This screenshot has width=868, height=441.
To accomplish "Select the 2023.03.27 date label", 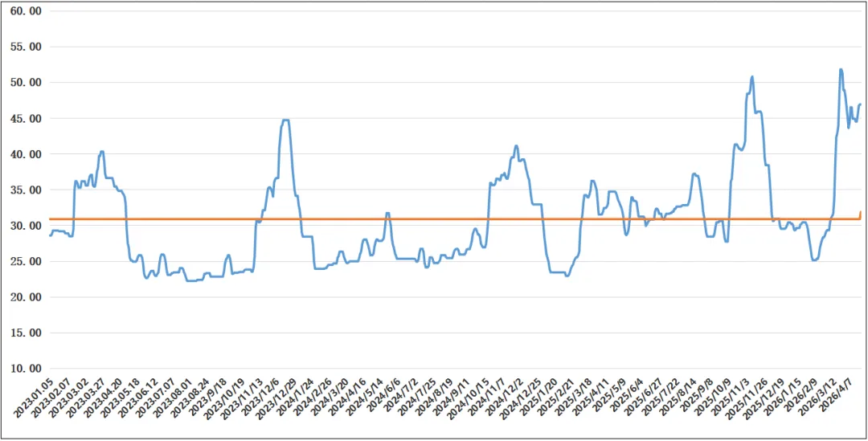I will coord(84,398).
